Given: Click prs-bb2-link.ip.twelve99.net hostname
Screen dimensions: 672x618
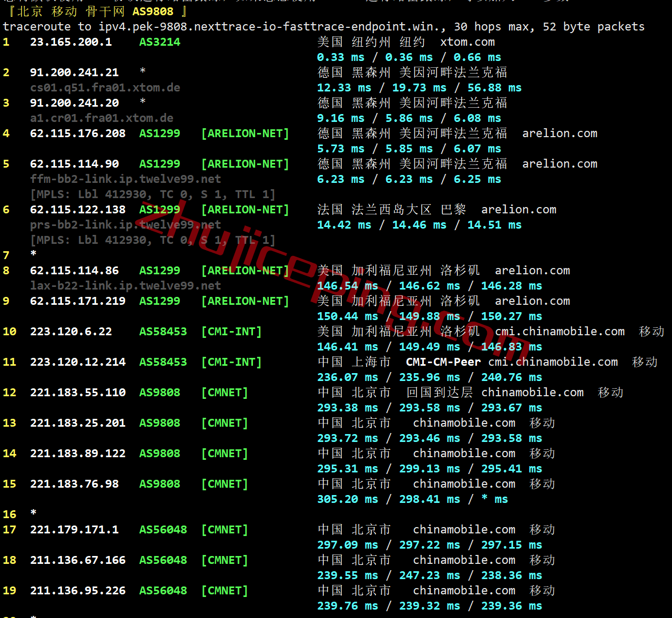Looking at the screenshot, I should (125, 225).
